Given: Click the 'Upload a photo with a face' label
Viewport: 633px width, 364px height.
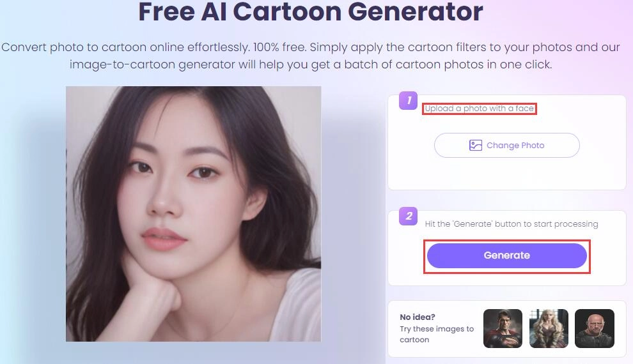Looking at the screenshot, I should pos(479,109).
